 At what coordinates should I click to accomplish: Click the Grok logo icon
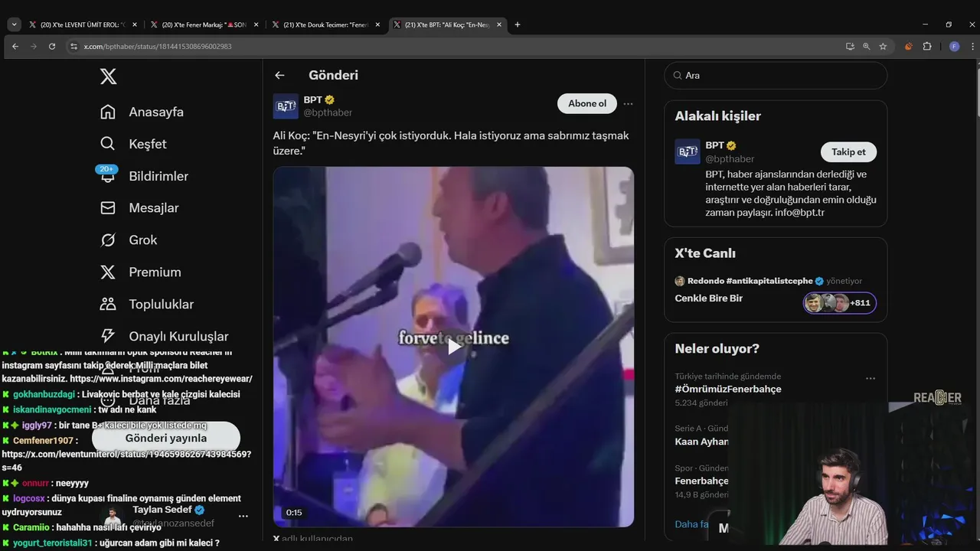click(108, 240)
